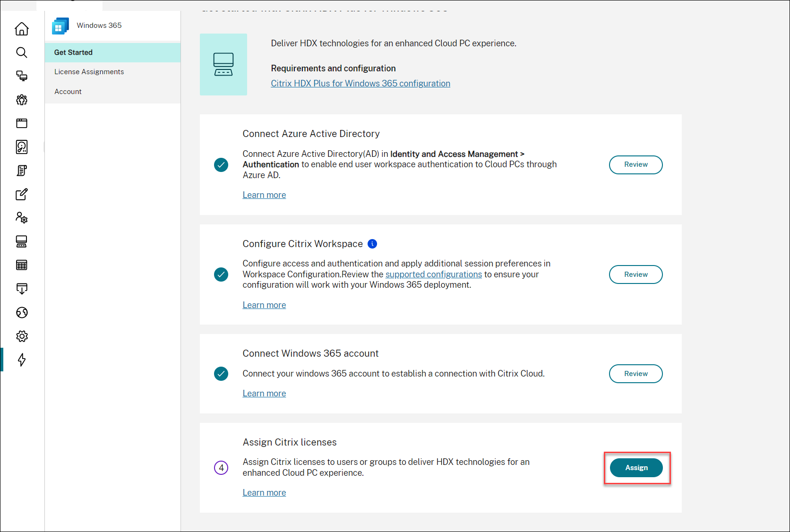Review the Azure Active Directory connection

pyautogui.click(x=636, y=164)
